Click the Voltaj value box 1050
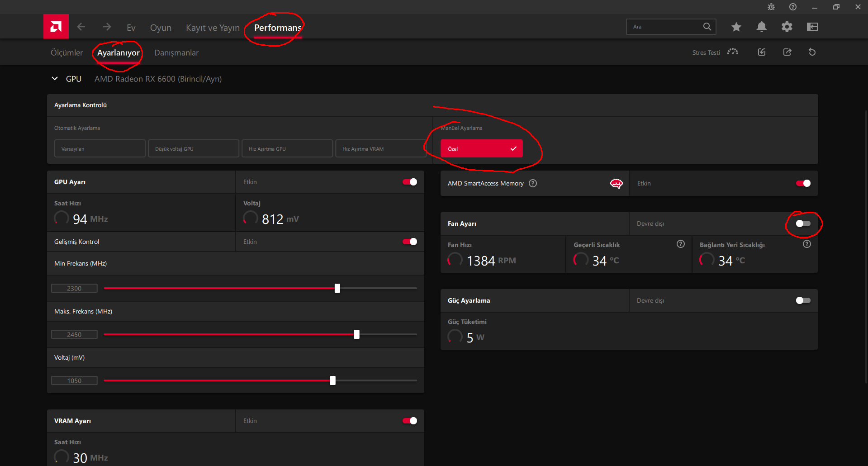 click(74, 380)
